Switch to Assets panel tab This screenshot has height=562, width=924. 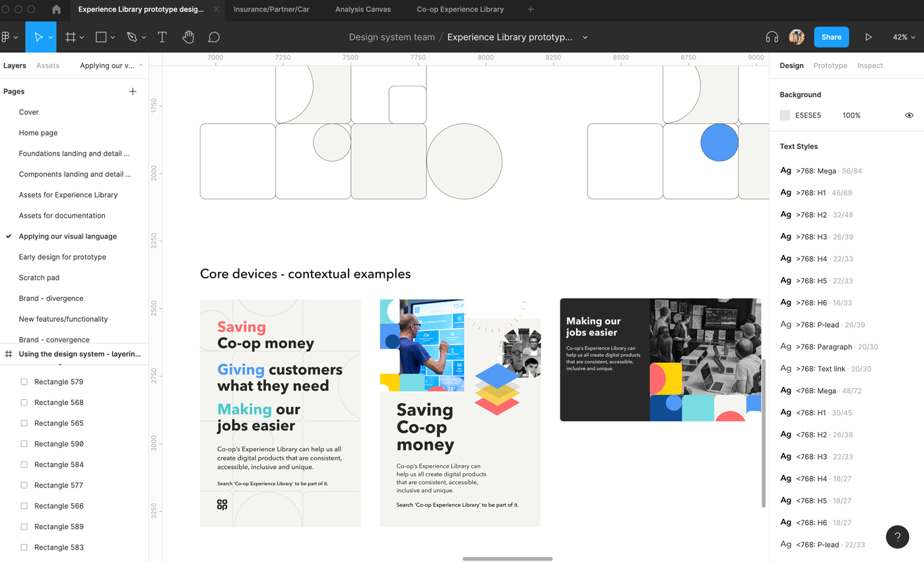(48, 65)
